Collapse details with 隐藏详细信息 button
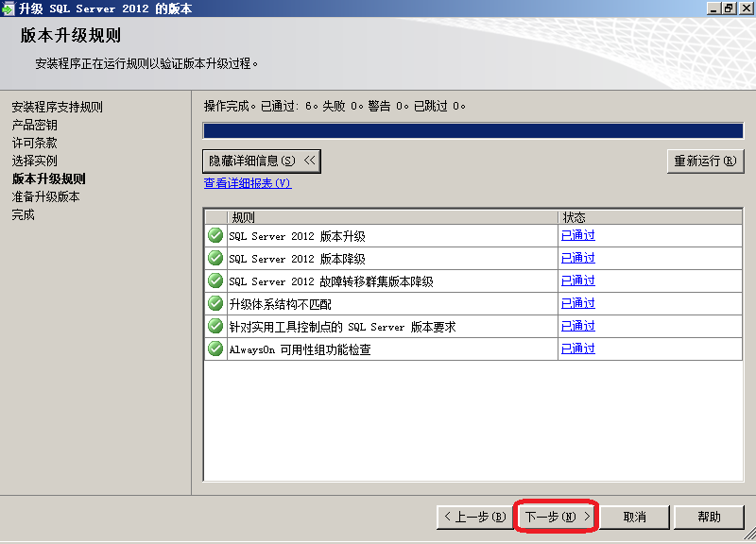Viewport: 756px width, 544px height. (262, 161)
